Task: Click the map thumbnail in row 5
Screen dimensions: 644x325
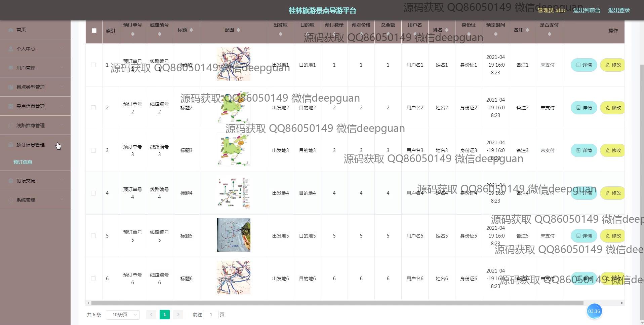Action: tap(234, 235)
